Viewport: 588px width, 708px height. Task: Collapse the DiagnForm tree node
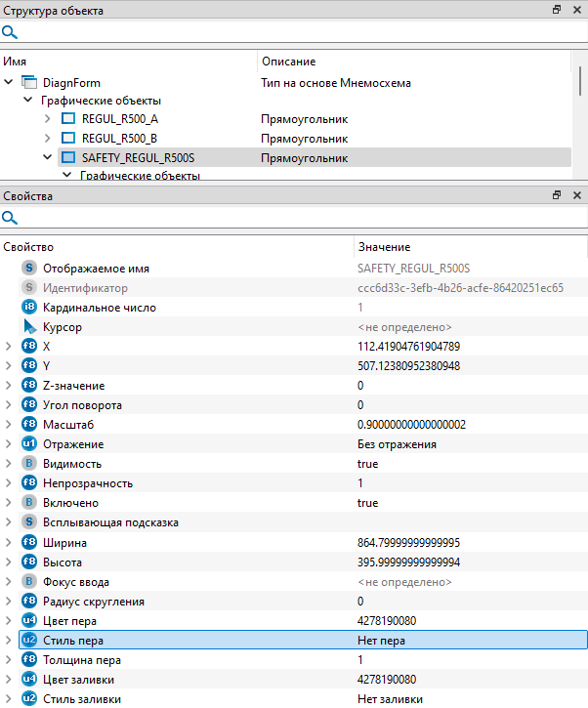click(x=9, y=83)
